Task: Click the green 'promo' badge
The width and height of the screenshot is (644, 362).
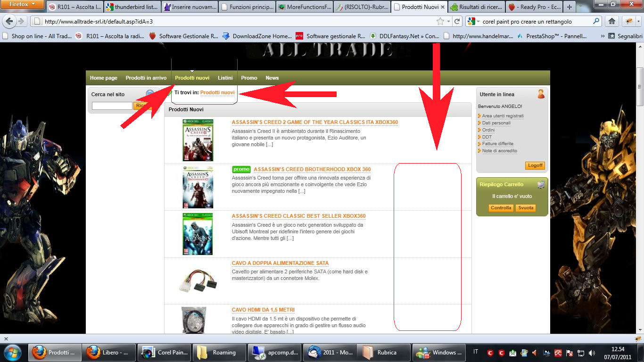Action: pos(241,169)
